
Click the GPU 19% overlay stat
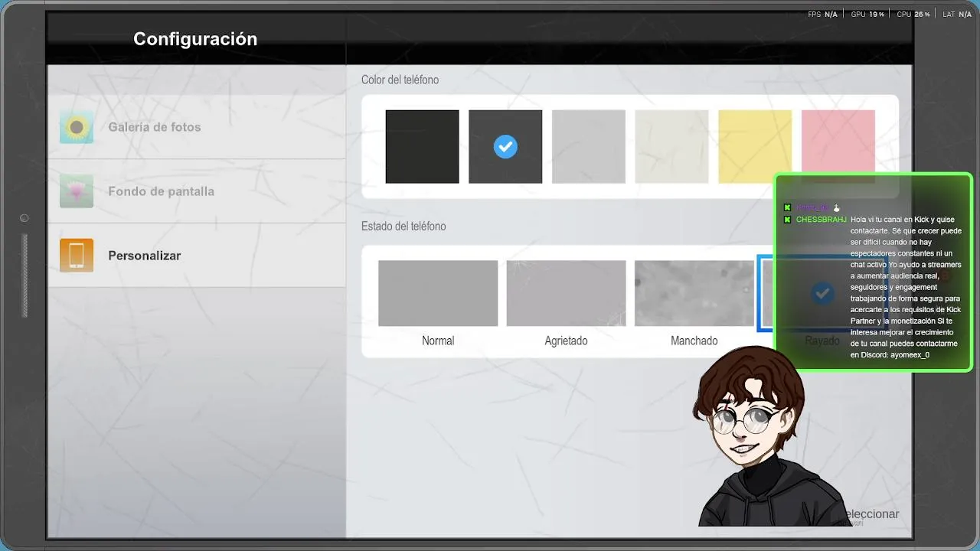867,15
